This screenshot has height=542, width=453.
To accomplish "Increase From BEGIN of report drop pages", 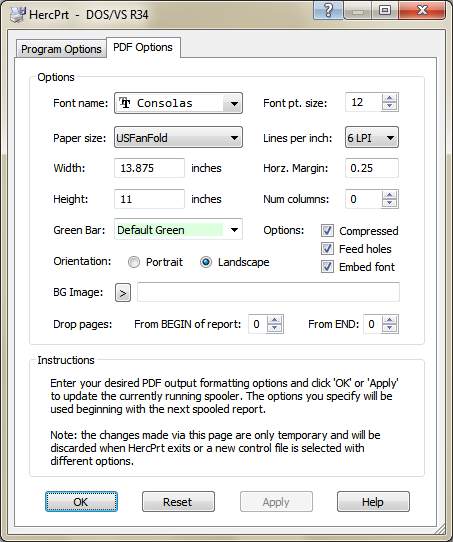I will (275, 320).
